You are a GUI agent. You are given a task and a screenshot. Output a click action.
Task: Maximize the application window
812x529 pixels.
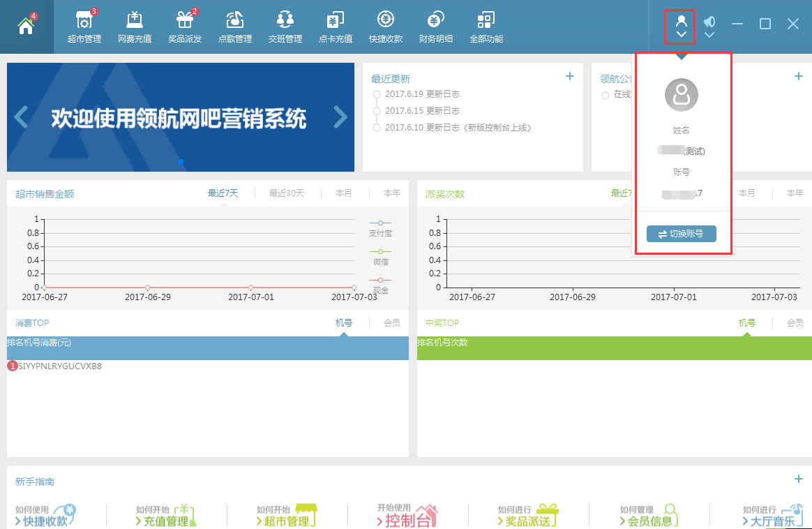tap(765, 24)
